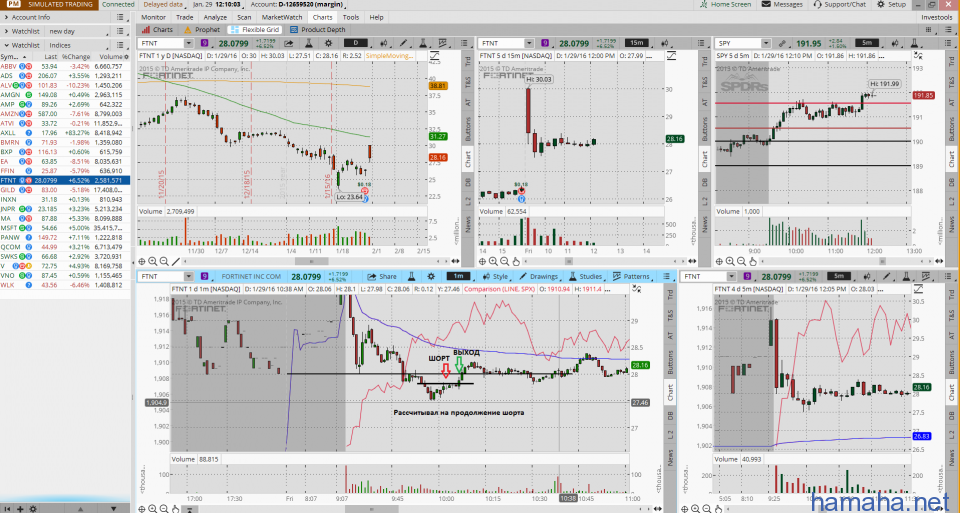
Task: Select crosshair cursor icon under daily FTNT chart
Action: point(141,261)
